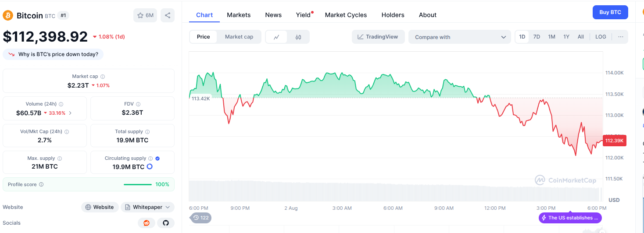Open the Markets tab

pyautogui.click(x=239, y=15)
